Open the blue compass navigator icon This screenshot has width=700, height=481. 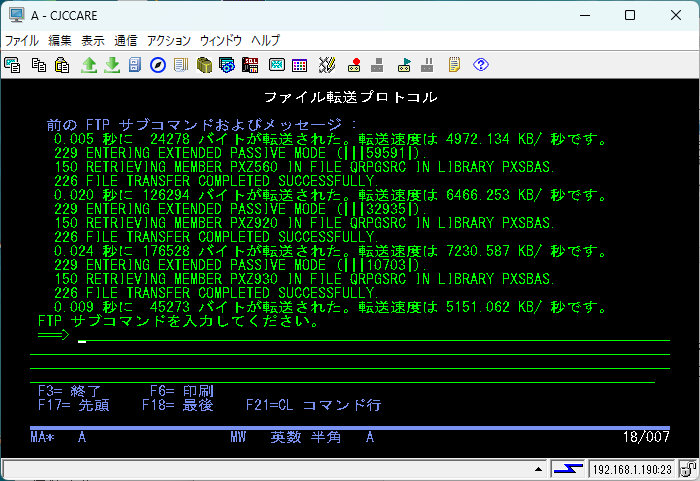click(158, 65)
